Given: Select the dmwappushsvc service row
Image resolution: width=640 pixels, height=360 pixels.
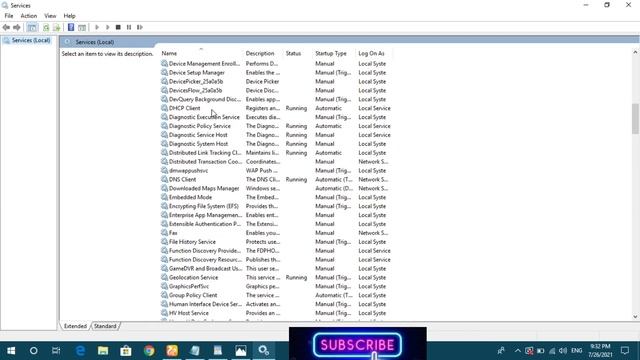Looking at the screenshot, I should [x=276, y=171].
